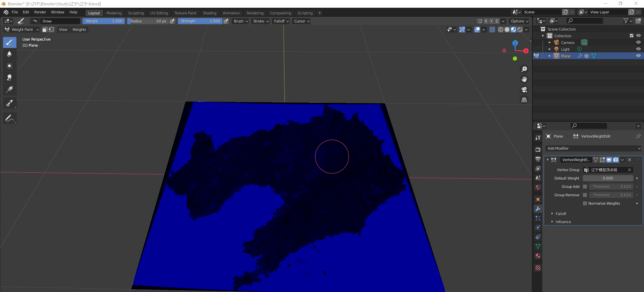Open the Render properties tab
644x292 pixels.
[538, 149]
